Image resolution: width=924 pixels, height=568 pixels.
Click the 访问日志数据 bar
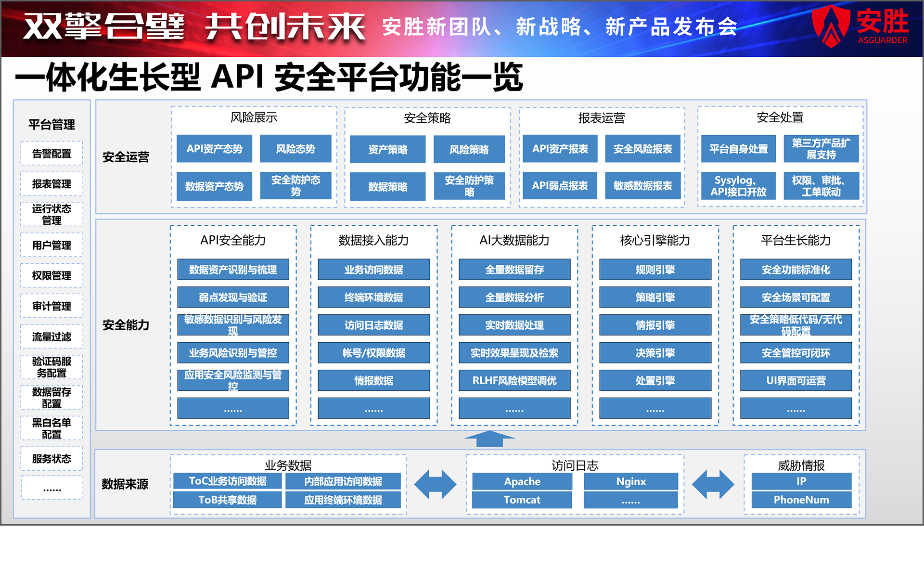pos(374,325)
